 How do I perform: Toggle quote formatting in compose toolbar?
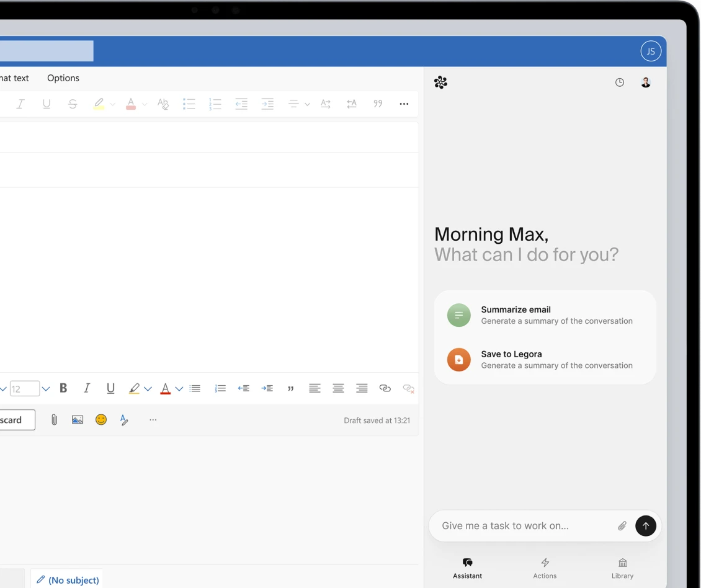[x=290, y=389]
